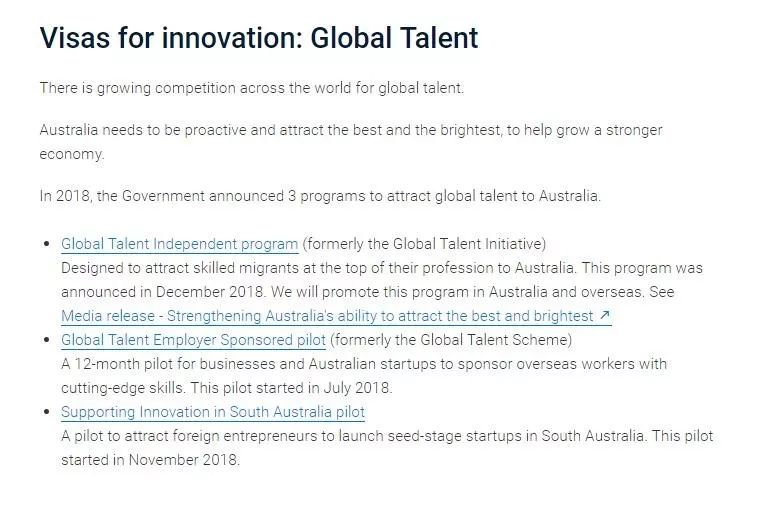Click the "Designed to attract skilled migrants" line
Viewport: 773px width, 511px height.
point(382,268)
